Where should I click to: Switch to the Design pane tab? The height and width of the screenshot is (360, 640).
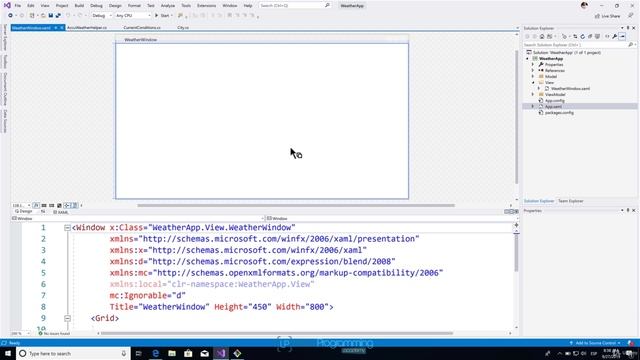click(x=23, y=211)
